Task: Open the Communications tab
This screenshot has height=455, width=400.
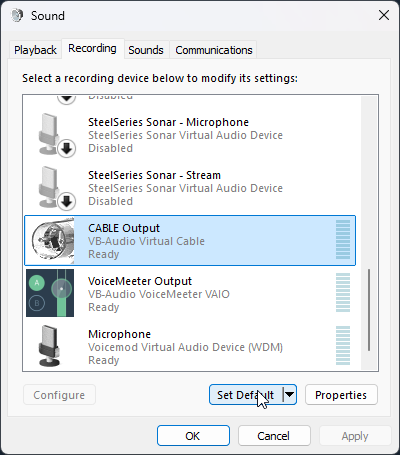Action: [x=214, y=50]
